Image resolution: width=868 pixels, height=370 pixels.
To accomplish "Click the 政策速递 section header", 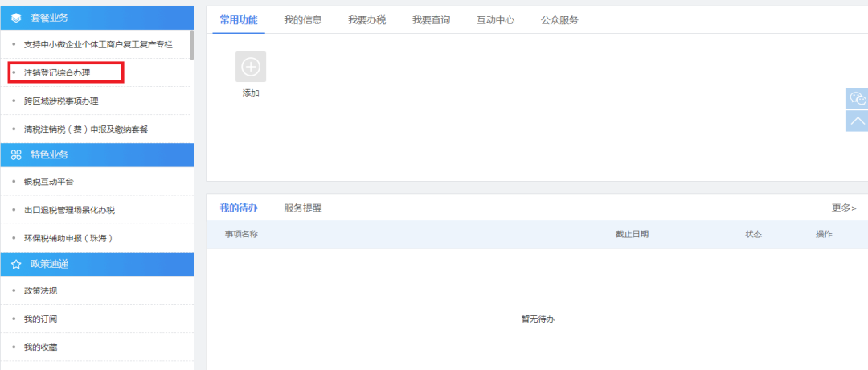I will [97, 264].
